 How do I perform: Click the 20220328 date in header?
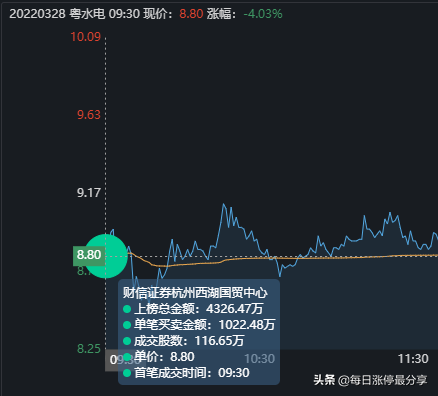coord(37,14)
